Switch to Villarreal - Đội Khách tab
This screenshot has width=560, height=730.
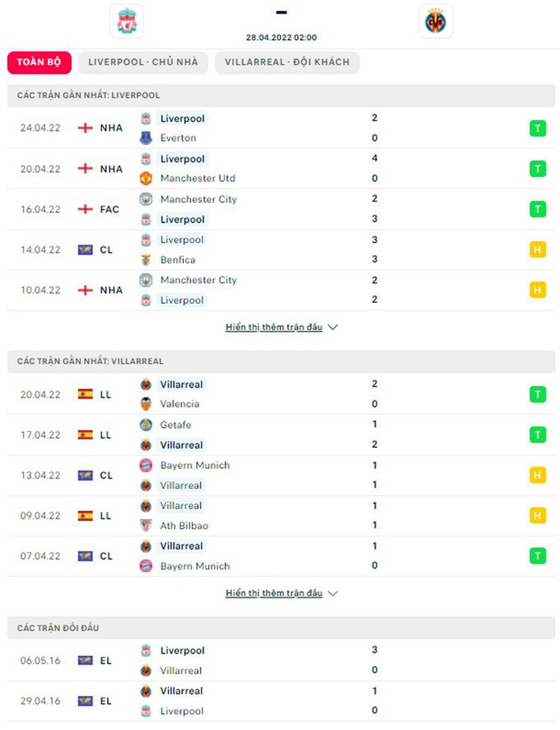287,62
